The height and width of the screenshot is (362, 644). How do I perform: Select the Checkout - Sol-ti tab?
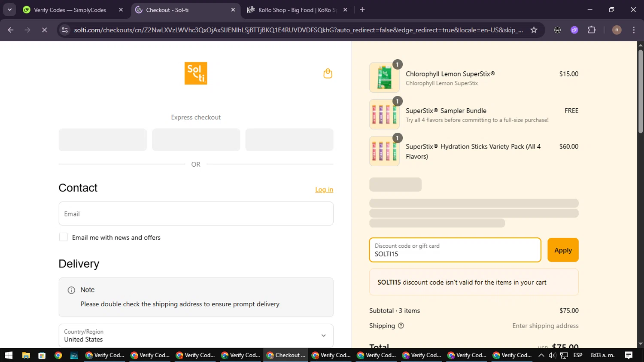point(185,9)
